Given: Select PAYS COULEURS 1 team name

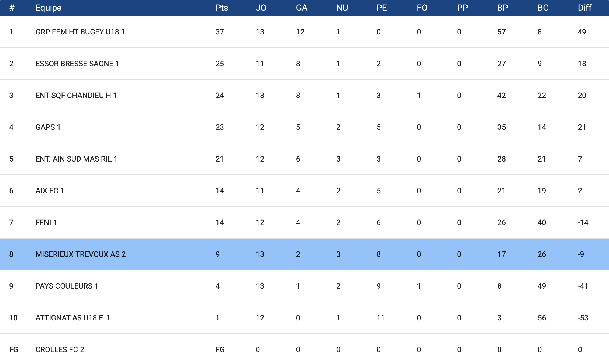Looking at the screenshot, I should [x=67, y=286].
